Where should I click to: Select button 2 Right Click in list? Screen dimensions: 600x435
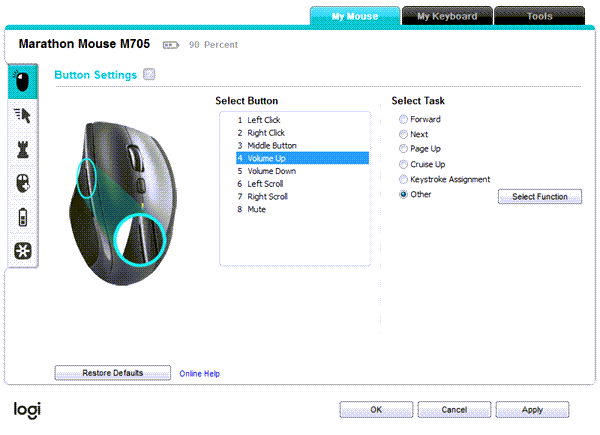[x=302, y=133]
